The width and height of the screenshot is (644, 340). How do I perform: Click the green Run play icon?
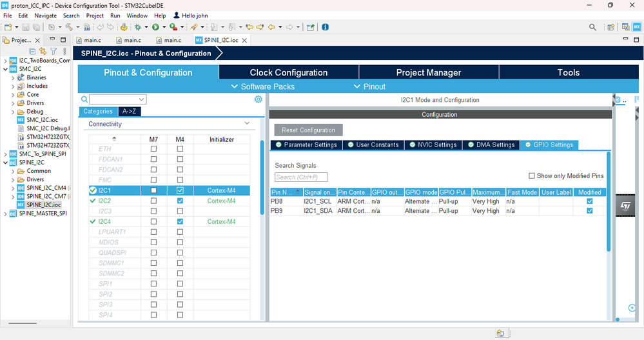pyautogui.click(x=155, y=27)
